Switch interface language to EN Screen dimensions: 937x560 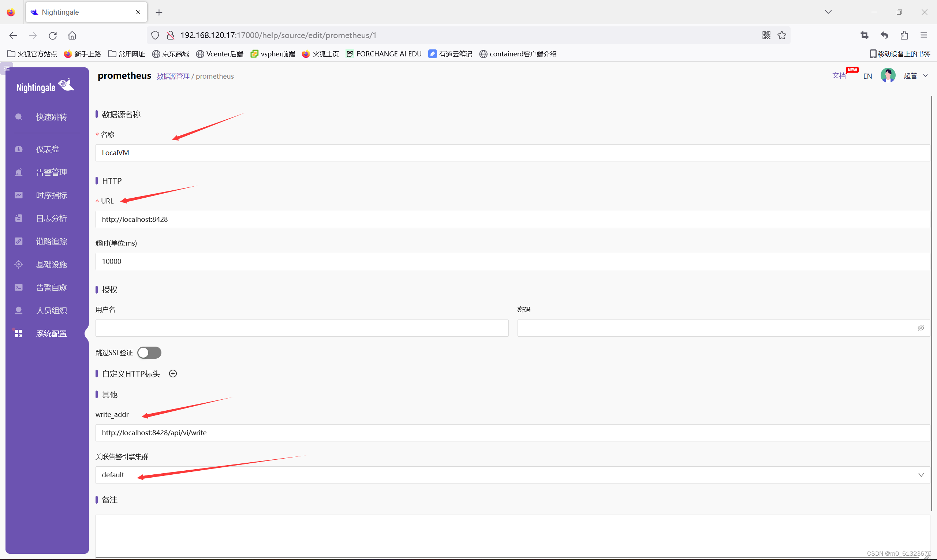click(867, 76)
